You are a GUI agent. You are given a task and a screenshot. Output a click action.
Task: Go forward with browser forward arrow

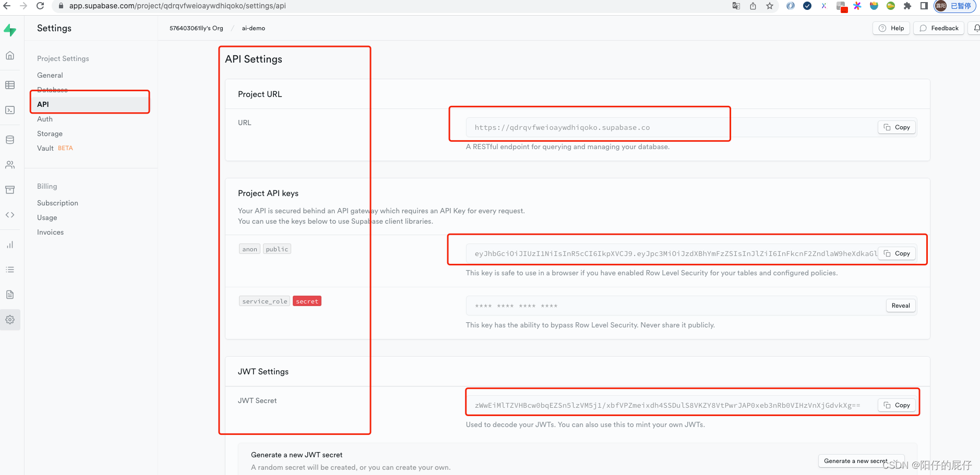(23, 6)
